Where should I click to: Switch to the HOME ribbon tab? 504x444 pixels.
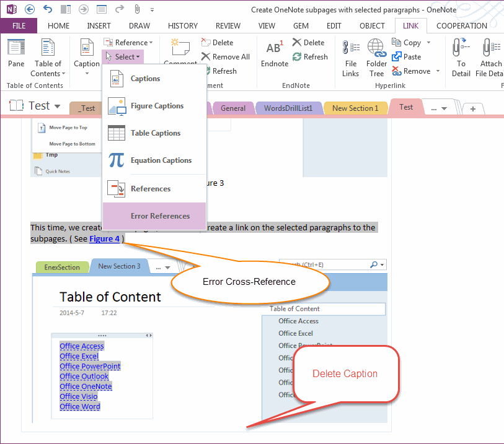point(58,25)
